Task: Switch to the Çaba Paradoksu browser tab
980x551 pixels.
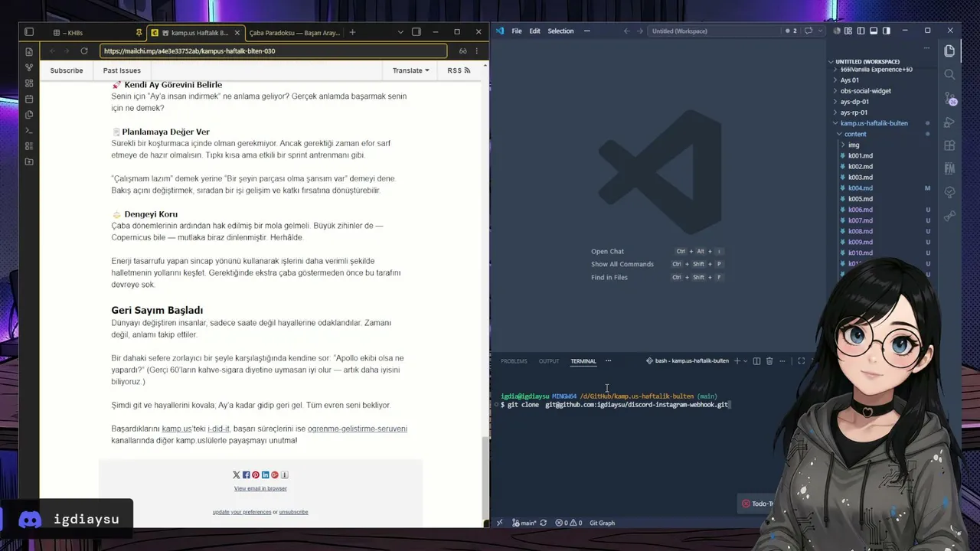Action: [x=294, y=33]
